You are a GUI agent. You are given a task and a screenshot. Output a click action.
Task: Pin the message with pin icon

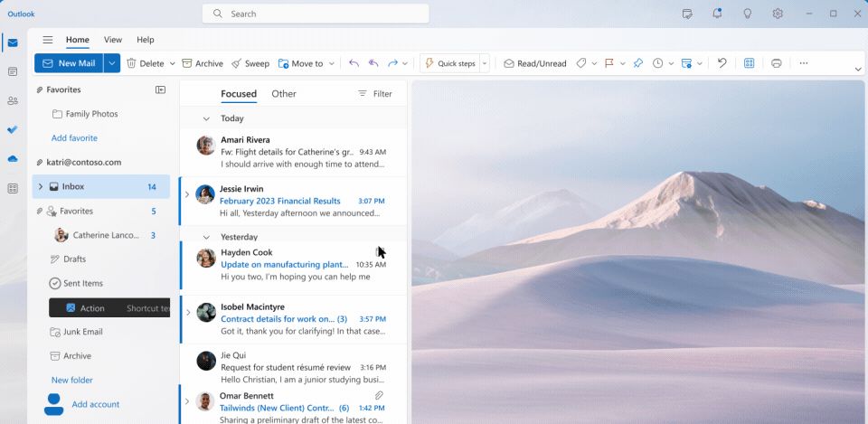(x=637, y=63)
